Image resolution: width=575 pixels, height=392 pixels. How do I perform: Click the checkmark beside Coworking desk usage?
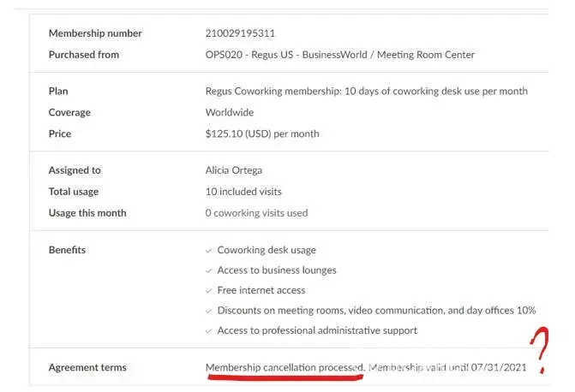pyautogui.click(x=209, y=251)
